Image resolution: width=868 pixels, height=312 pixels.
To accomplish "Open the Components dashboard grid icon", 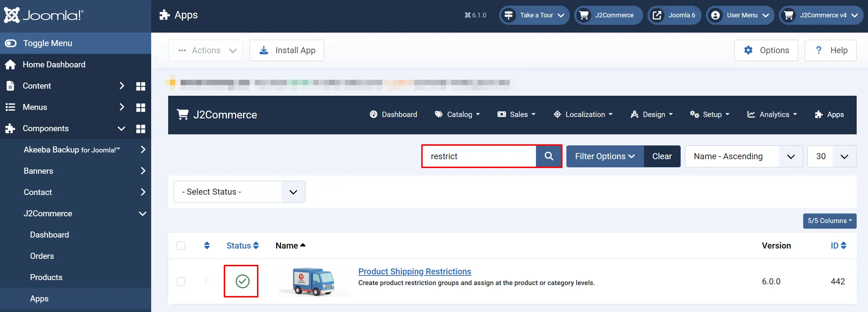I will tap(141, 129).
